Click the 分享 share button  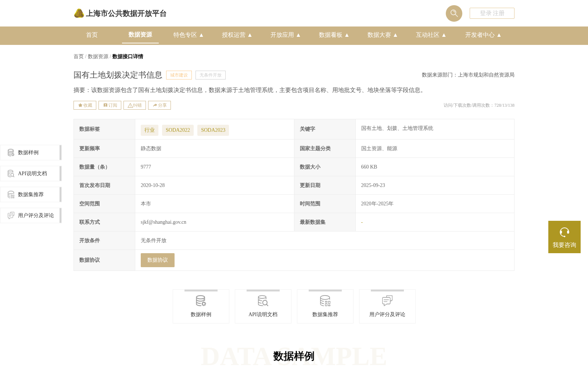[159, 105]
